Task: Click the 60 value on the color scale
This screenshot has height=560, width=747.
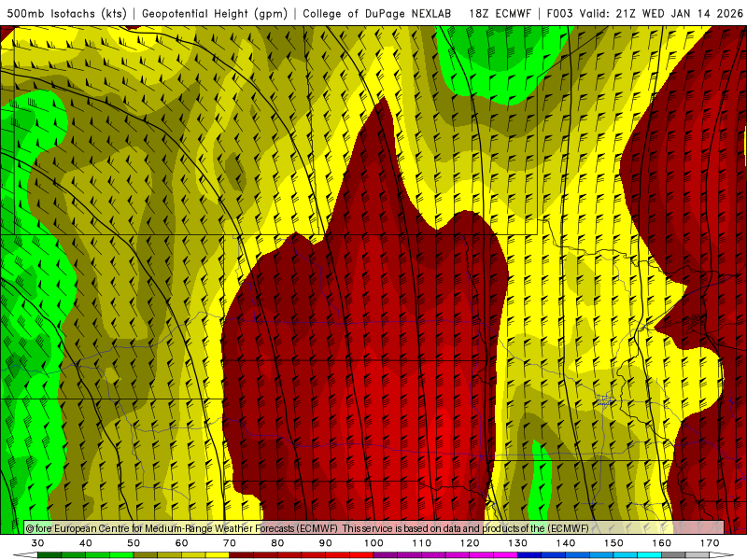Action: coord(181,543)
